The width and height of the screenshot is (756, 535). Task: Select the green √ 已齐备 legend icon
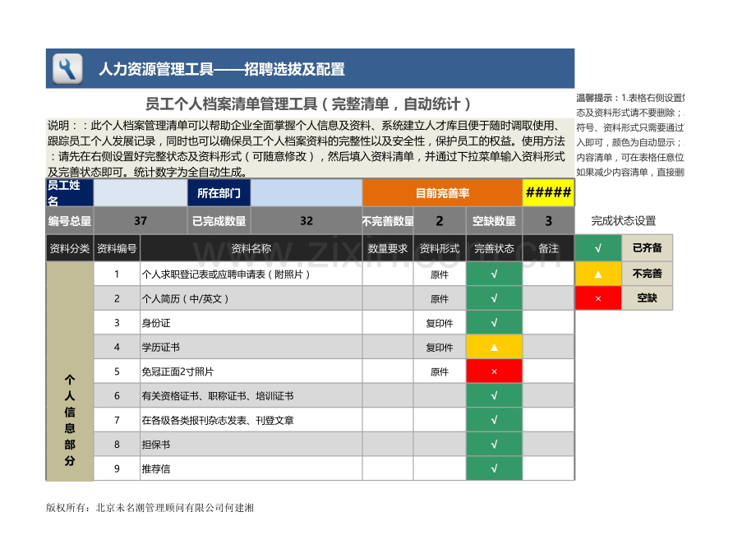click(x=597, y=247)
